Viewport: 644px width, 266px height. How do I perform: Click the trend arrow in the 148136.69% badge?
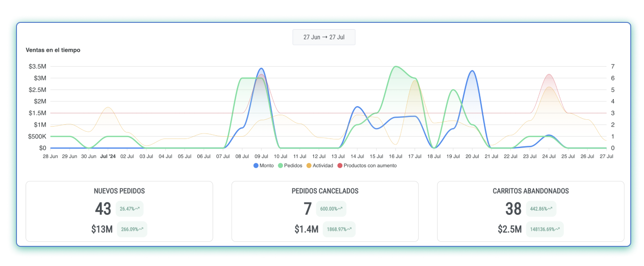click(x=557, y=229)
